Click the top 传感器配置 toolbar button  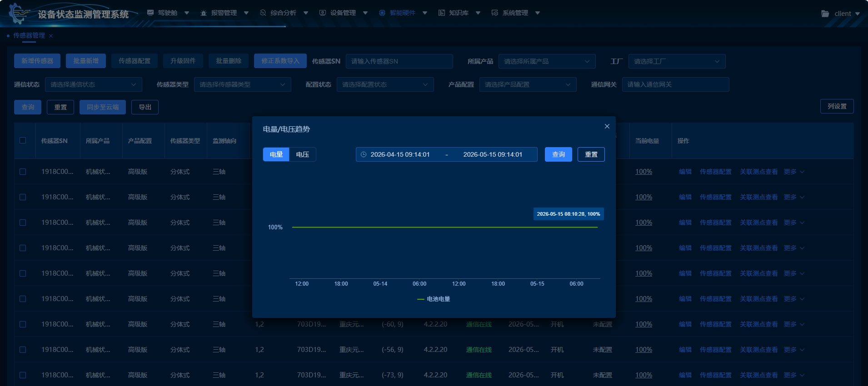point(135,61)
